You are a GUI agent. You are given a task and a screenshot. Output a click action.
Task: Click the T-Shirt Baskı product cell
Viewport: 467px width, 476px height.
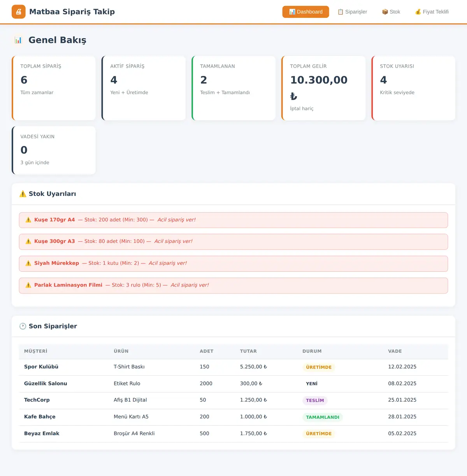[x=129, y=367]
